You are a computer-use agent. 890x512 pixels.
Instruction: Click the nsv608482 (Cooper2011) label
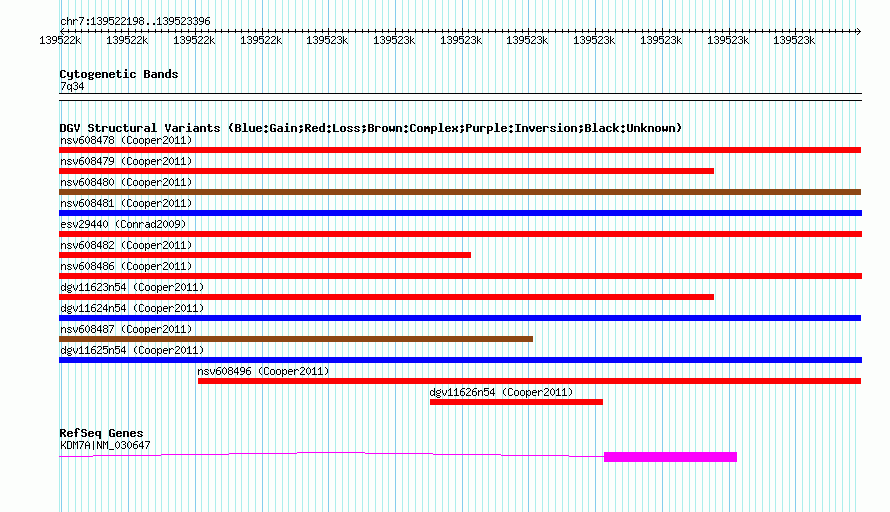click(x=126, y=245)
